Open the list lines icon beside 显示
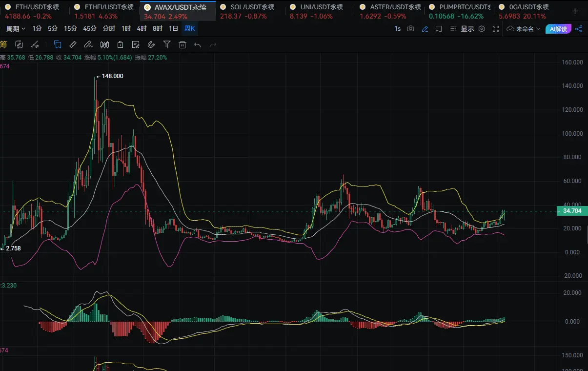 [452, 29]
